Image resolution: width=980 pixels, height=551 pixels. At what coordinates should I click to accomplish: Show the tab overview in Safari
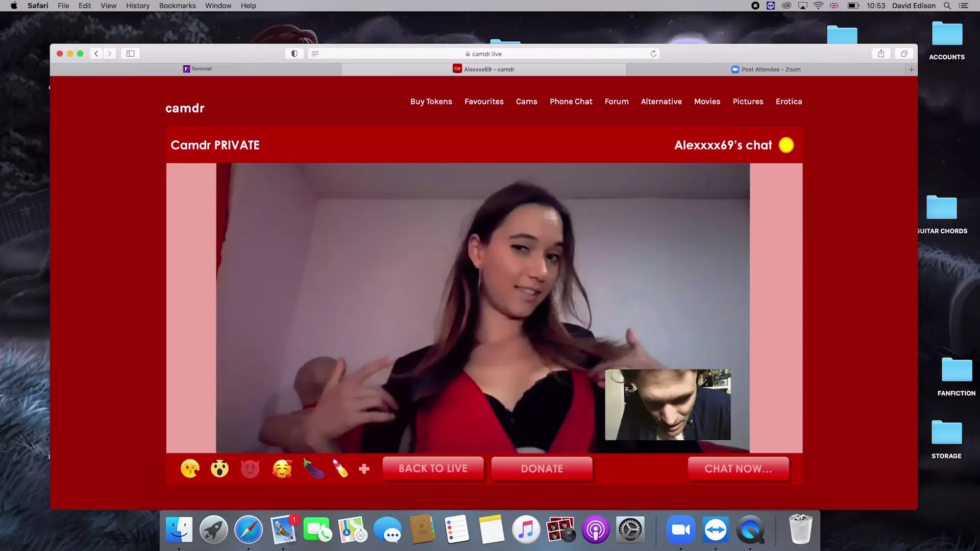[x=904, y=53]
